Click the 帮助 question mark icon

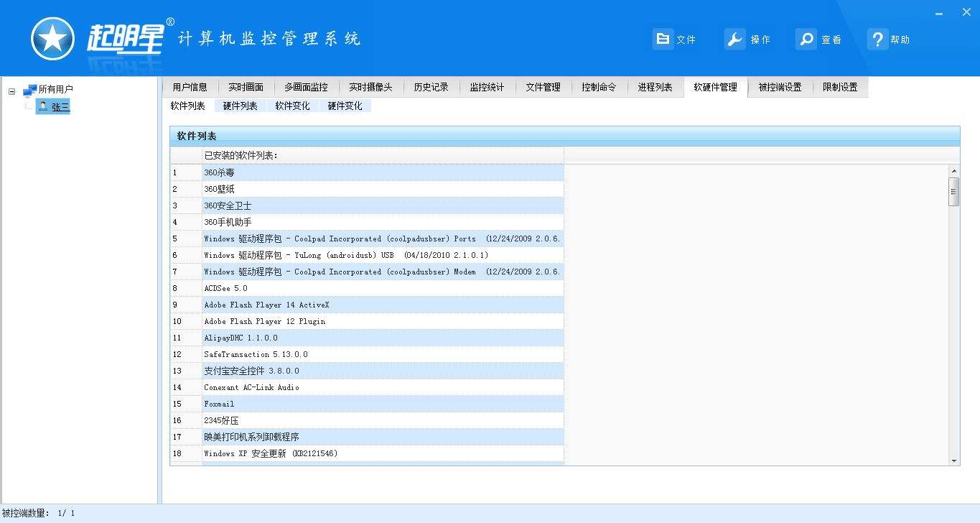click(877, 39)
